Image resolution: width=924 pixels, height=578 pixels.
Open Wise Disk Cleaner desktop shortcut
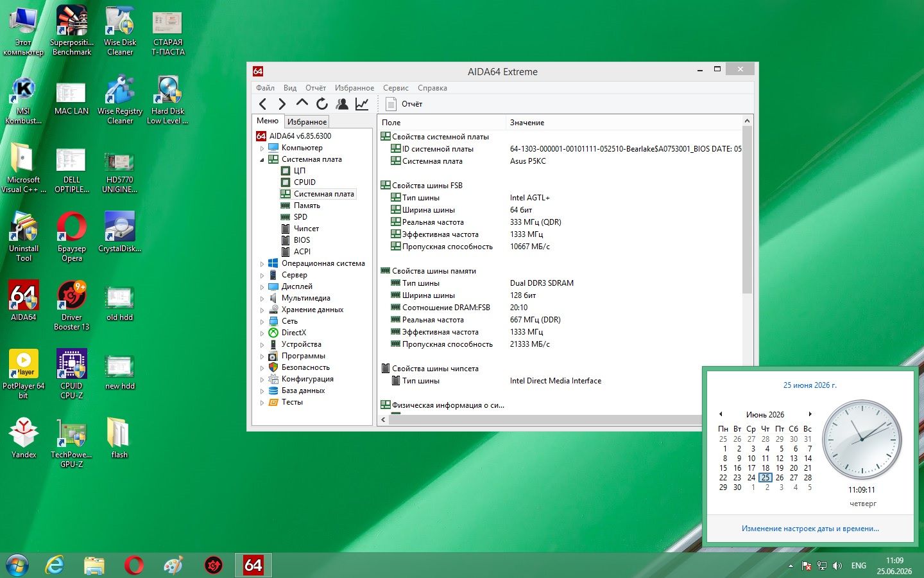coord(120,30)
